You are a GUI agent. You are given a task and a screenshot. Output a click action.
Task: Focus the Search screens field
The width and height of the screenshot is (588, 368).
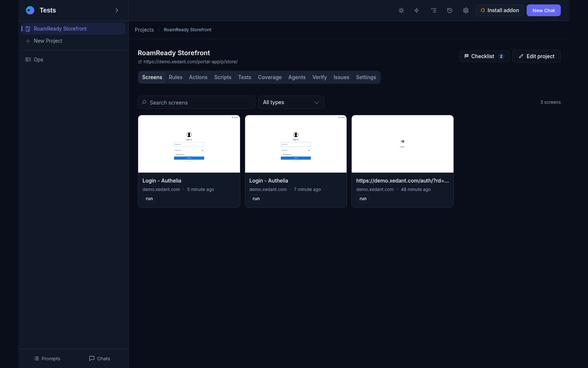197,102
